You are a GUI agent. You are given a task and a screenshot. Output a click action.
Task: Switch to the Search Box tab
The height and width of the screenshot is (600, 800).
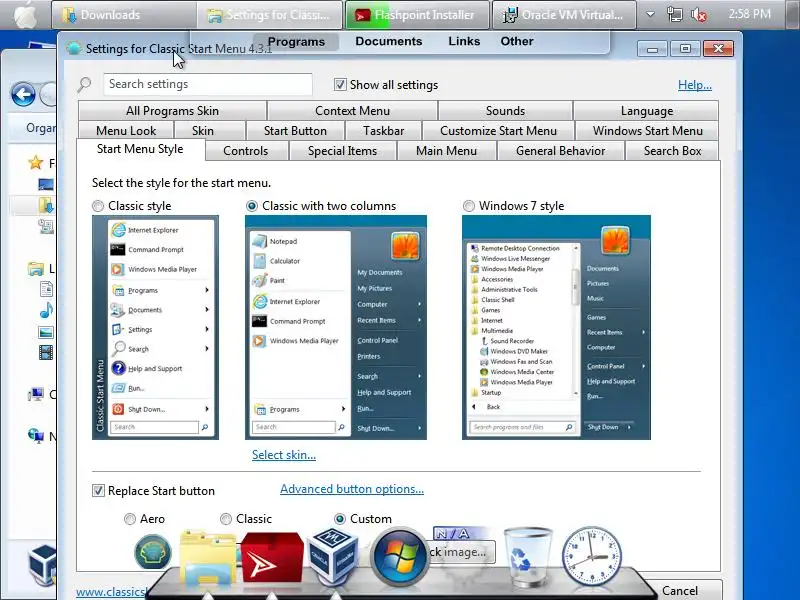(x=672, y=151)
